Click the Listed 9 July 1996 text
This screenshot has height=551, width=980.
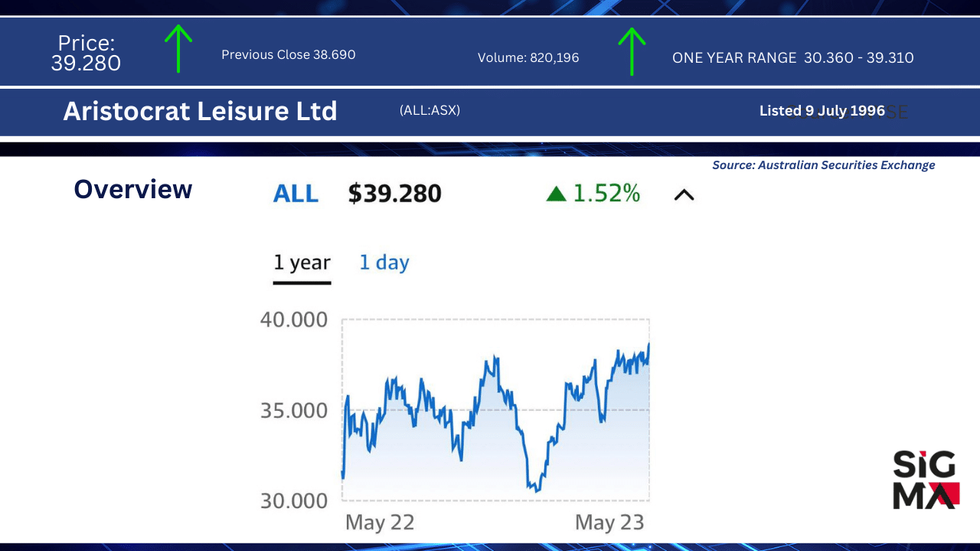tap(822, 111)
